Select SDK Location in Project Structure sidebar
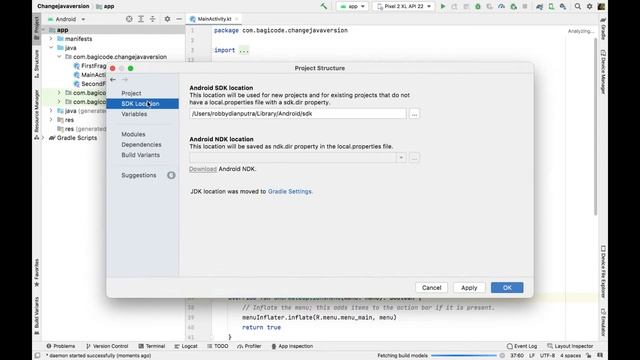The width and height of the screenshot is (640, 360). [x=142, y=104]
